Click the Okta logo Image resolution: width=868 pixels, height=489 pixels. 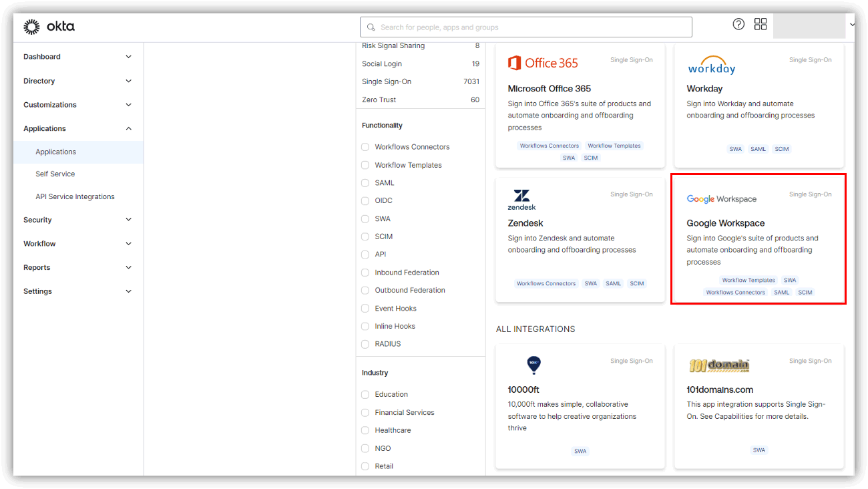[49, 27]
